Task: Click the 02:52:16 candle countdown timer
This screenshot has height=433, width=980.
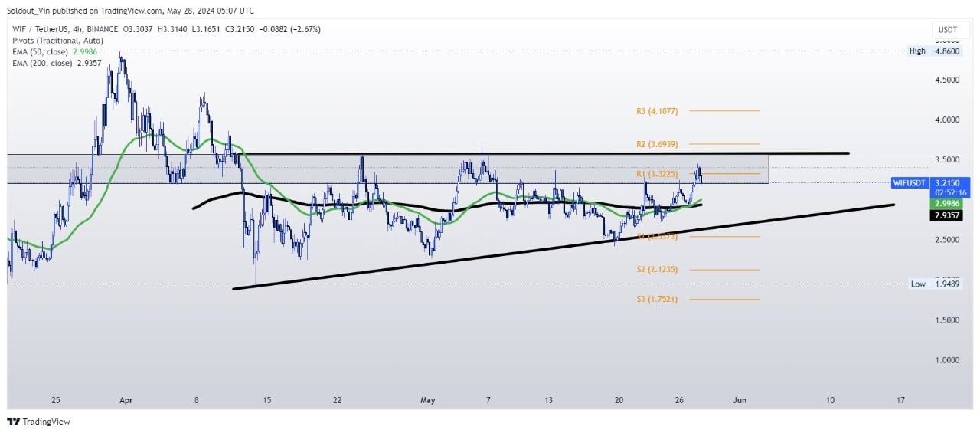Action: [x=949, y=194]
